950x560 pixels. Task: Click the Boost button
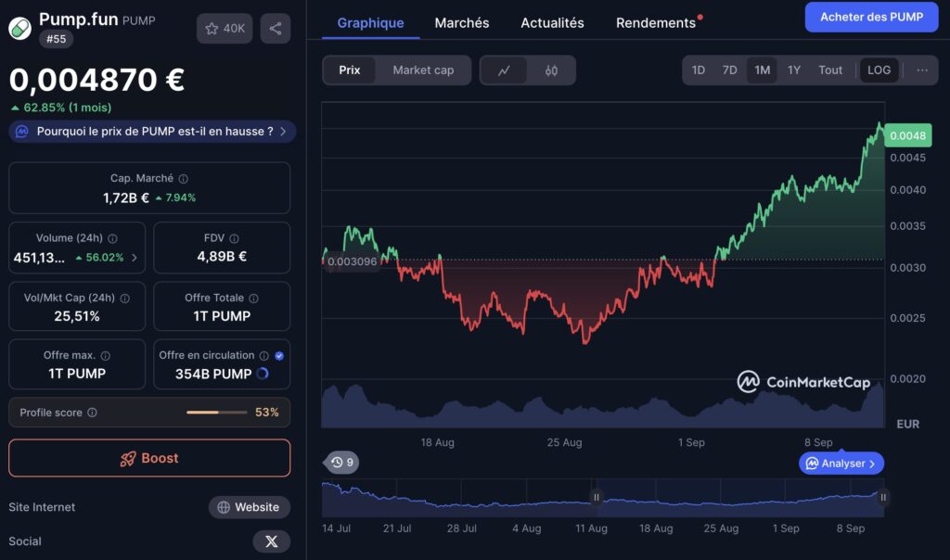(x=149, y=458)
